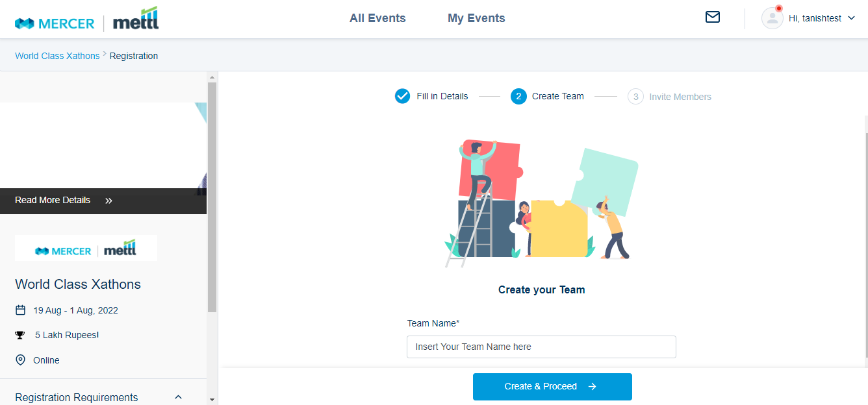The height and width of the screenshot is (405, 868).
Task: Collapse the Registration Requirements section
Action: pyautogui.click(x=178, y=397)
